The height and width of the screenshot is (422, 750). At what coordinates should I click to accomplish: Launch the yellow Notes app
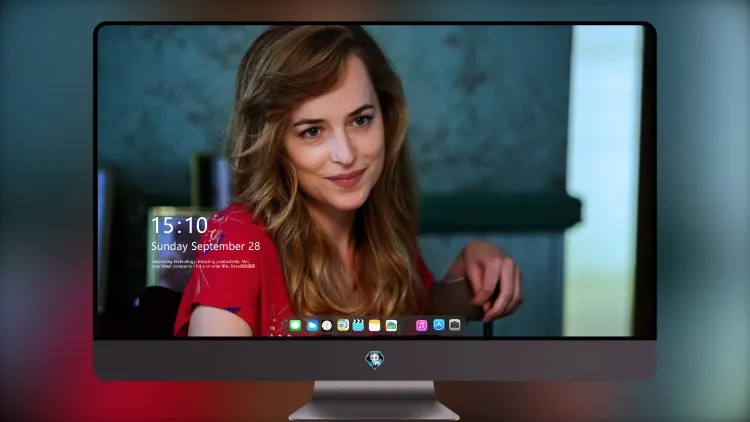(375, 325)
